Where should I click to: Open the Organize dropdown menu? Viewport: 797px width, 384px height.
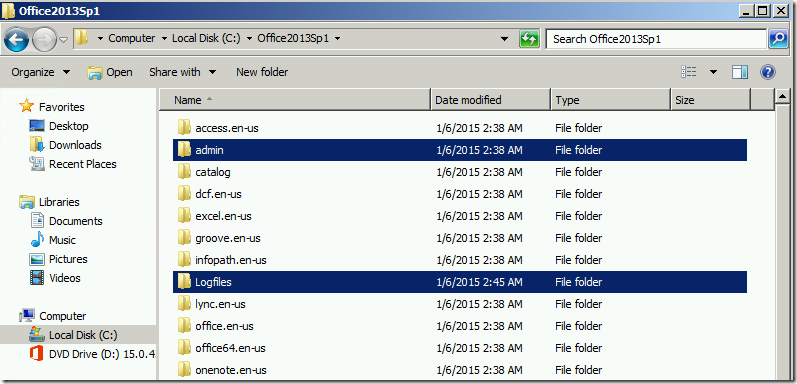40,72
